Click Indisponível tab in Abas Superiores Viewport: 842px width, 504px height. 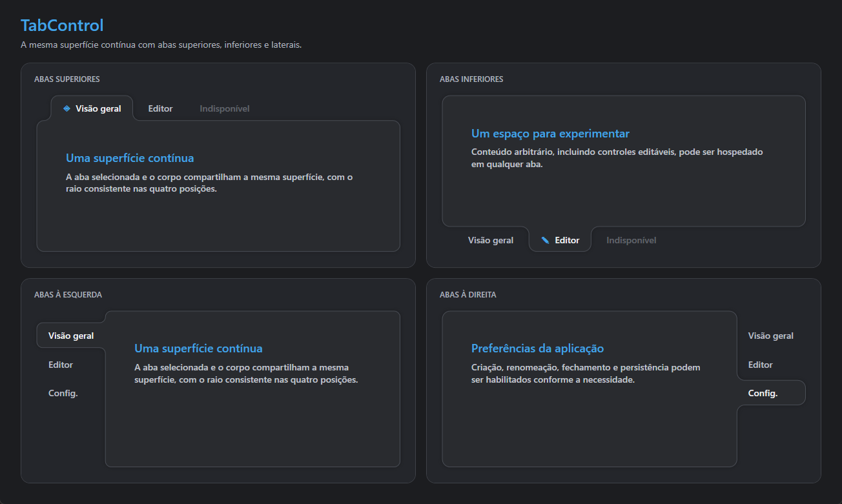click(x=225, y=108)
